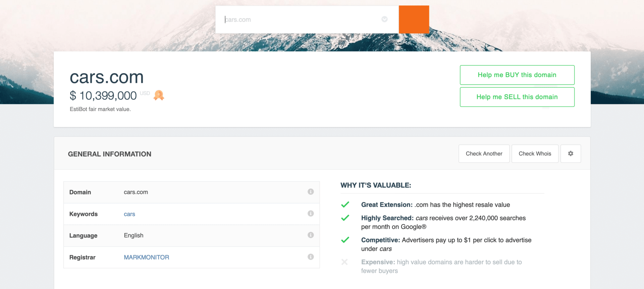This screenshot has height=289, width=644.
Task: Click info icon in Registrar row
Action: point(311,257)
